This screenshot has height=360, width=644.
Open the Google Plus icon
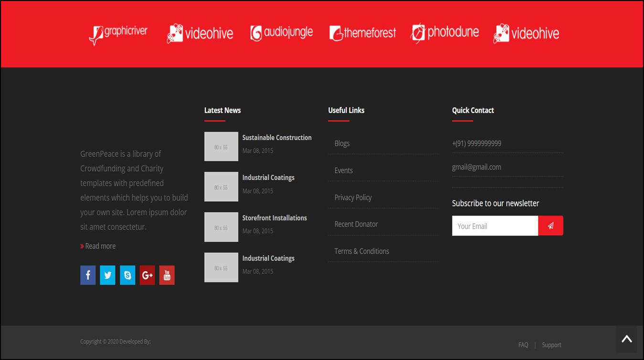(x=147, y=275)
